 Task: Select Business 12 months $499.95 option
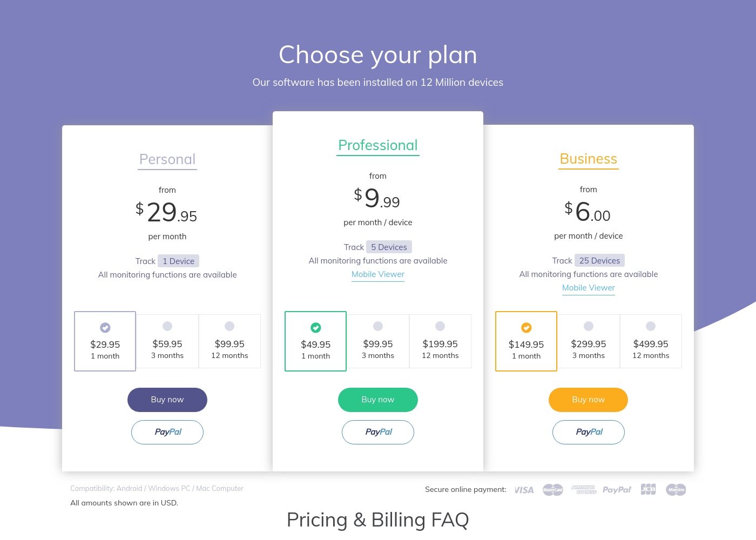(x=651, y=341)
